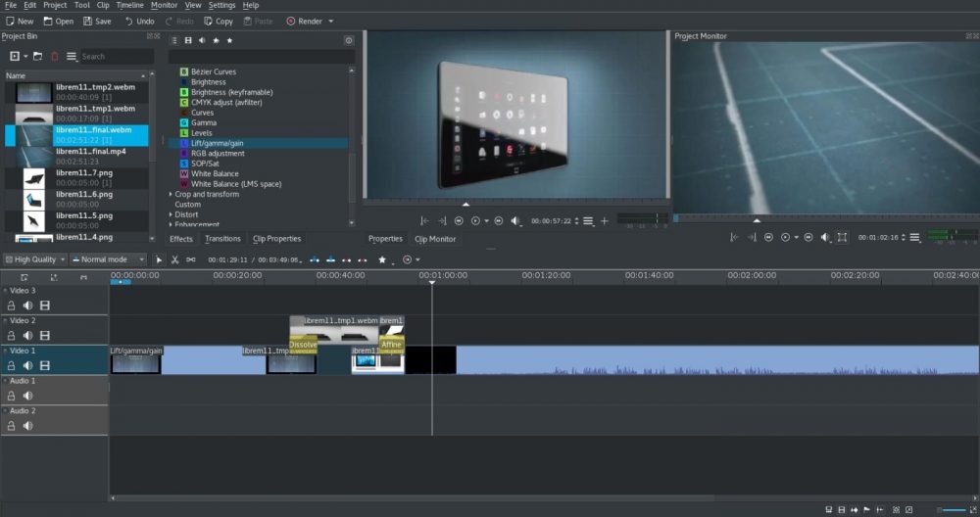980x517 pixels.
Task: Switch to the Clip Properties tab
Action: [277, 239]
